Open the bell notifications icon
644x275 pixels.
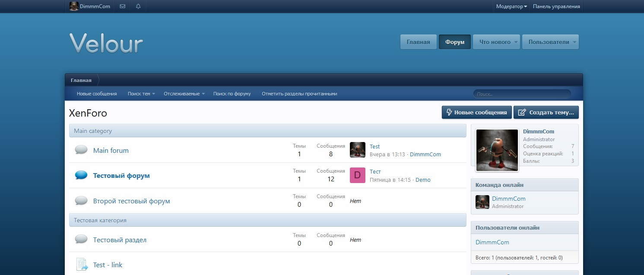point(138,6)
